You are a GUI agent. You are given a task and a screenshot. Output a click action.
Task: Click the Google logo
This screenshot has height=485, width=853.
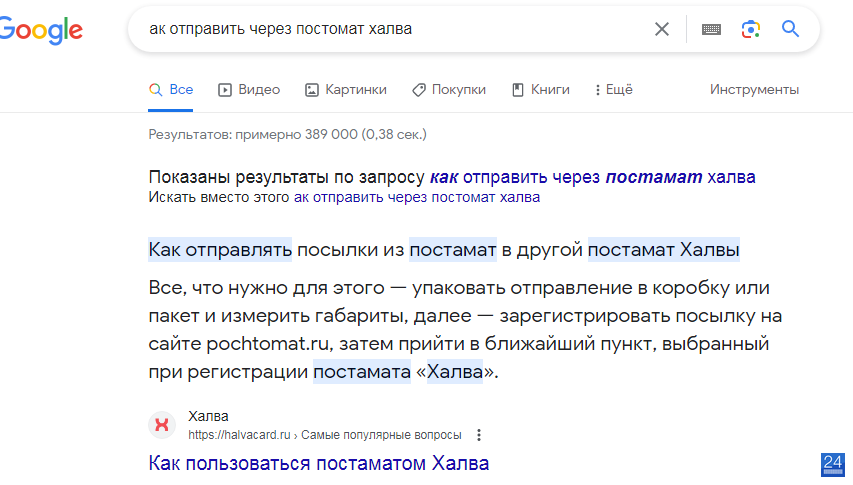[x=41, y=30]
